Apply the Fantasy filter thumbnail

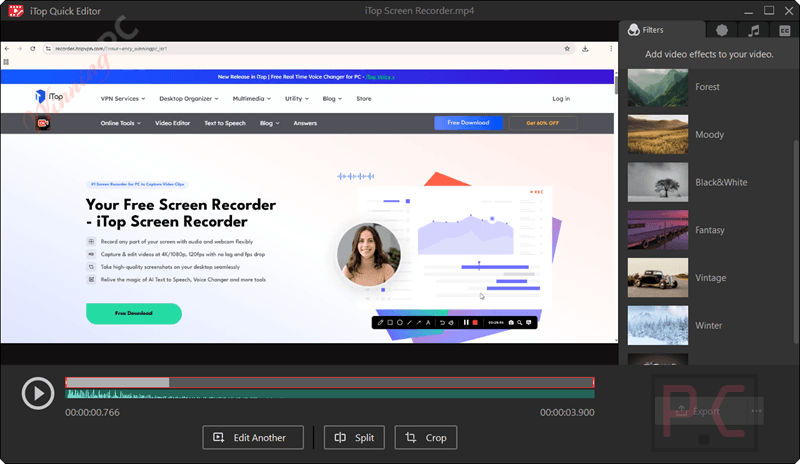click(658, 230)
